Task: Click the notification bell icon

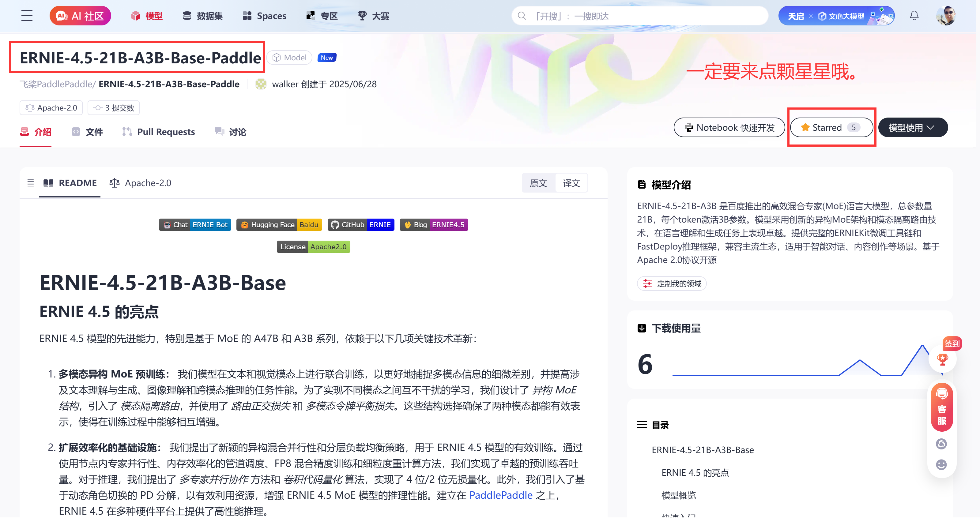Action: pyautogui.click(x=914, y=16)
